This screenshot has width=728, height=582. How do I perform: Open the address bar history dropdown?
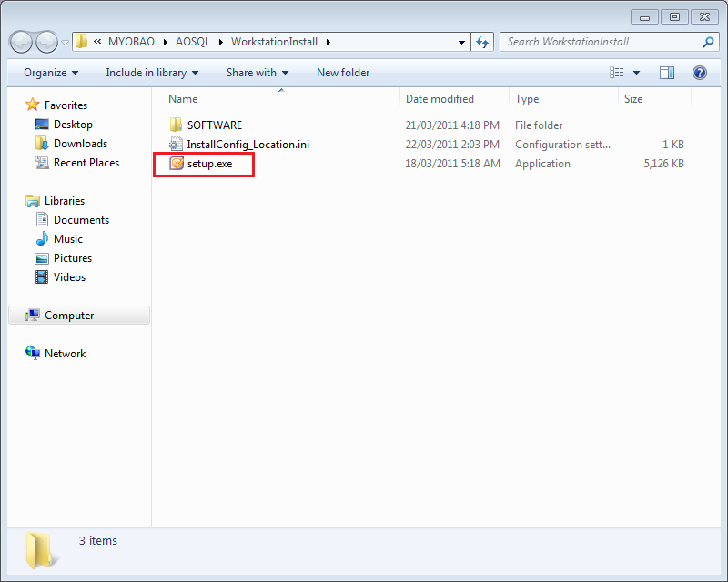pyautogui.click(x=462, y=42)
